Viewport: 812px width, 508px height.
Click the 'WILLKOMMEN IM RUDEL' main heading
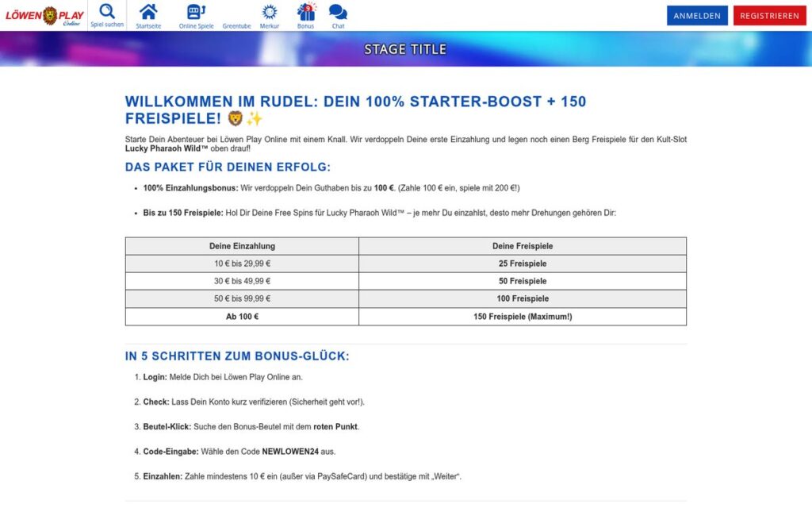[x=355, y=110]
